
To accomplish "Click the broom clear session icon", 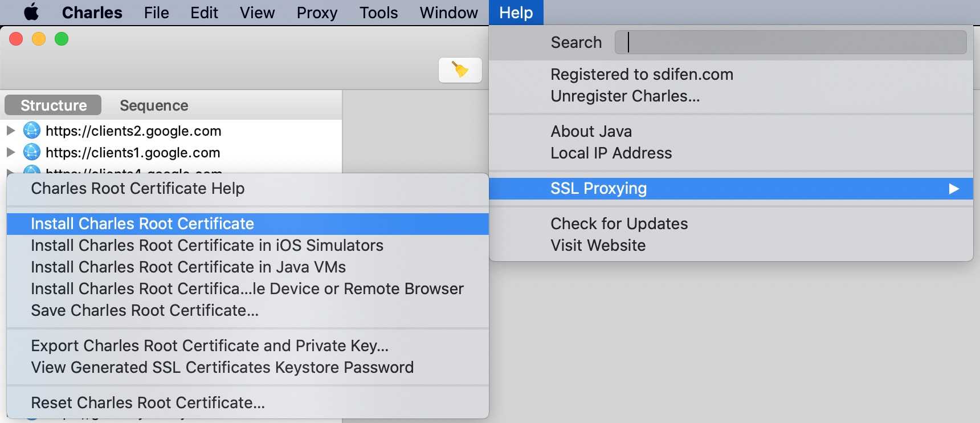I will tap(460, 70).
